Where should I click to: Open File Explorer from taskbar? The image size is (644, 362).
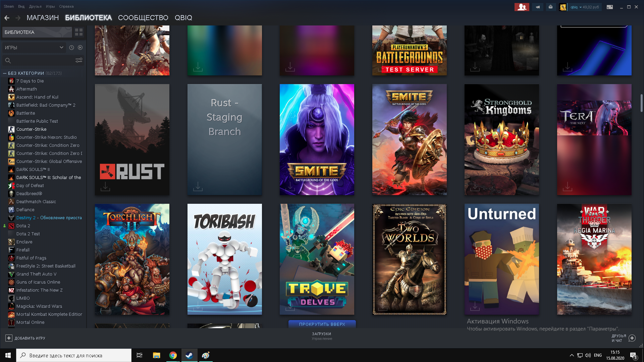click(157, 355)
